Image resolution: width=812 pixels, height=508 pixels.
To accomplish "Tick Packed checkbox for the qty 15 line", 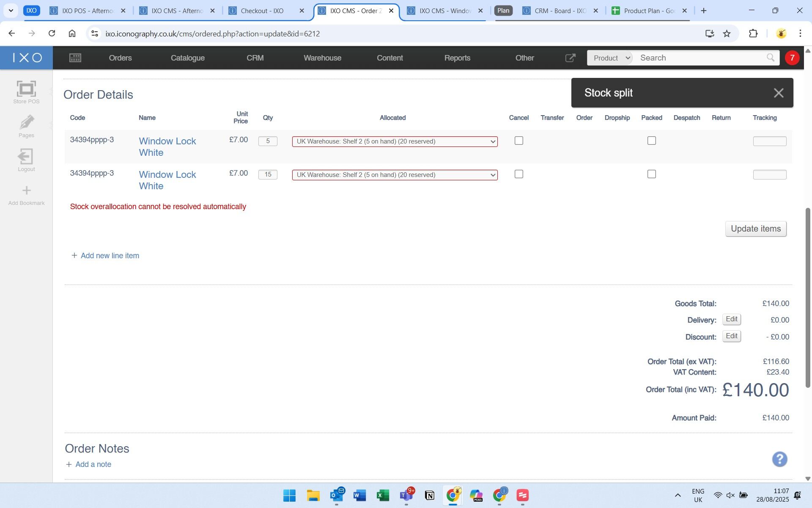I will click(651, 174).
